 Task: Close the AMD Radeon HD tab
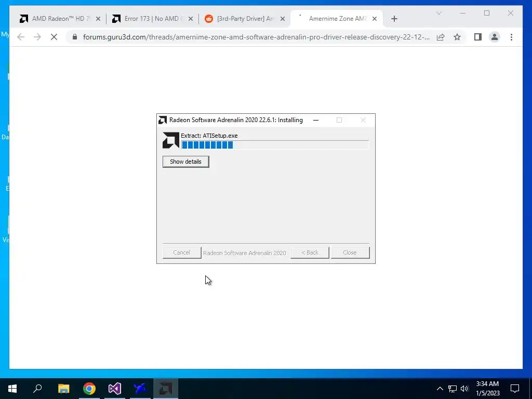click(x=98, y=19)
